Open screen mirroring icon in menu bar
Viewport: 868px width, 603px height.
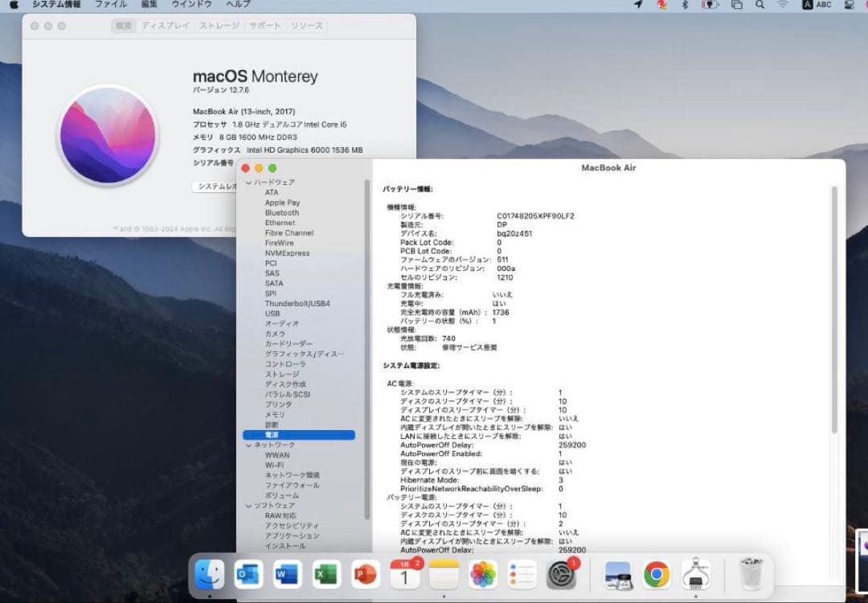tap(736, 5)
